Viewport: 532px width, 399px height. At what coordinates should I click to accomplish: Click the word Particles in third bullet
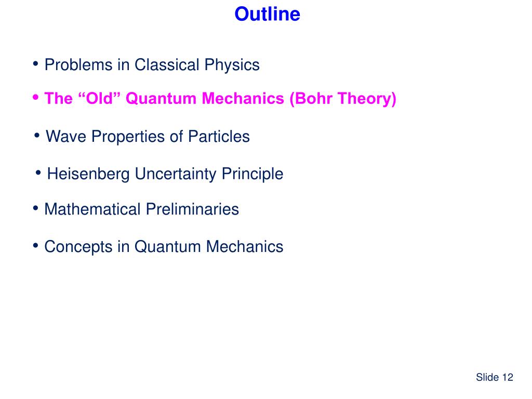click(219, 137)
